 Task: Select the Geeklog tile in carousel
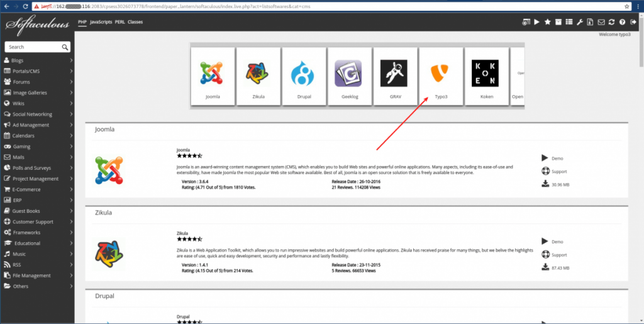coord(350,76)
